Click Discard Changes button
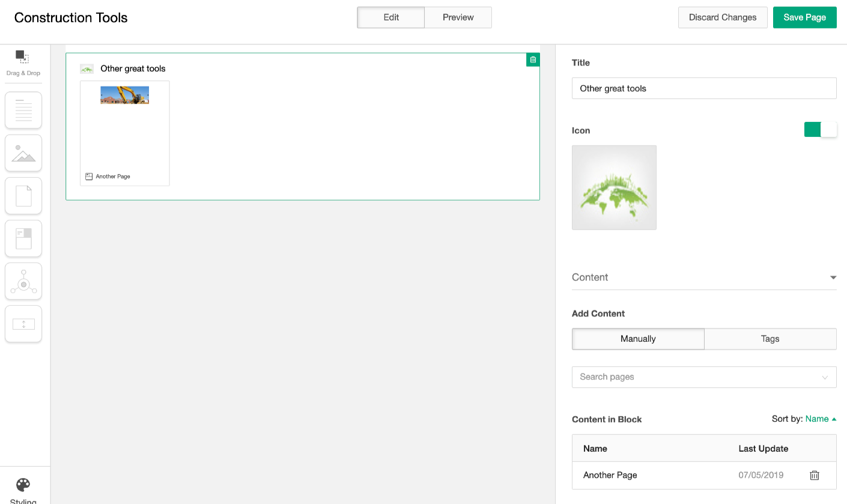The height and width of the screenshot is (504, 847). 723,17
